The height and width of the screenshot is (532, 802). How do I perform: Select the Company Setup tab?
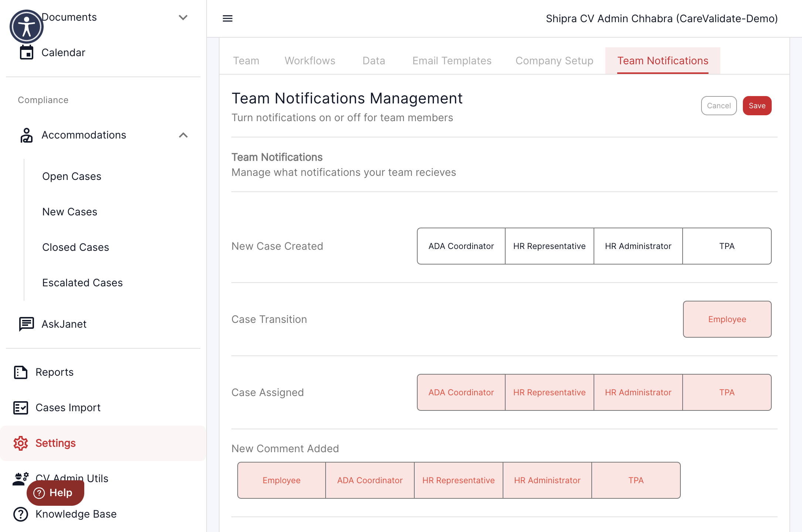point(554,61)
